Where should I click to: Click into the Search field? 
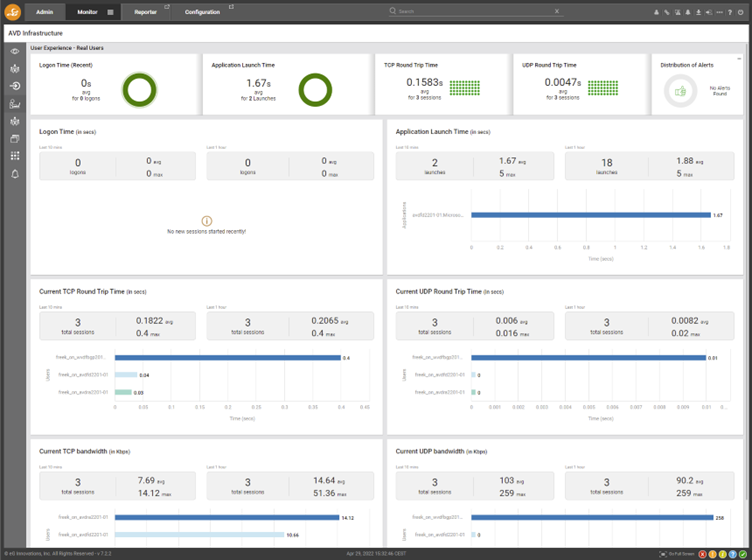(x=475, y=11)
